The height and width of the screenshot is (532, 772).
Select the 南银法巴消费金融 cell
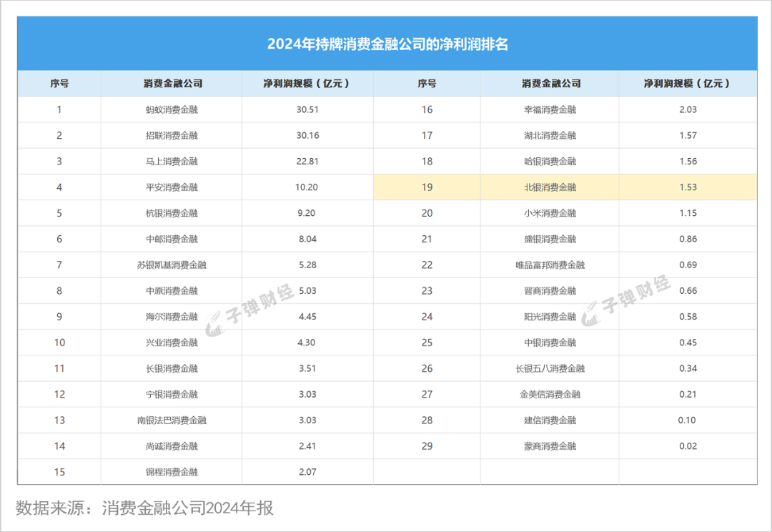[172, 420]
